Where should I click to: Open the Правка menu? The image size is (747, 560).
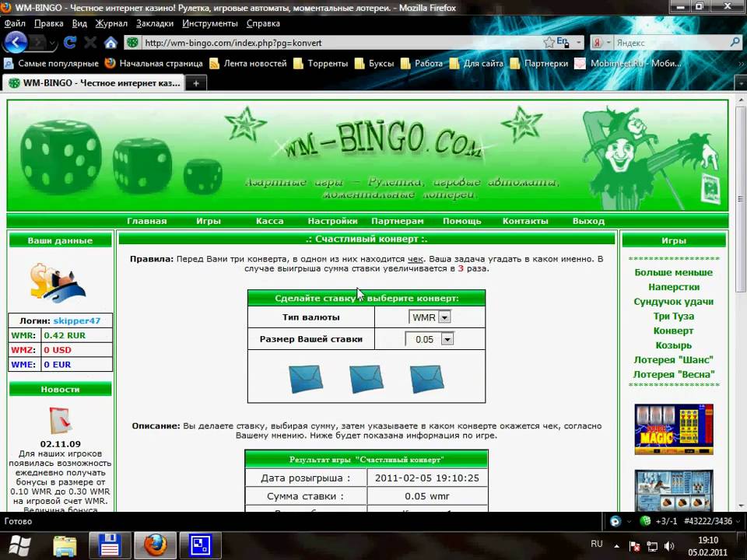click(x=48, y=23)
